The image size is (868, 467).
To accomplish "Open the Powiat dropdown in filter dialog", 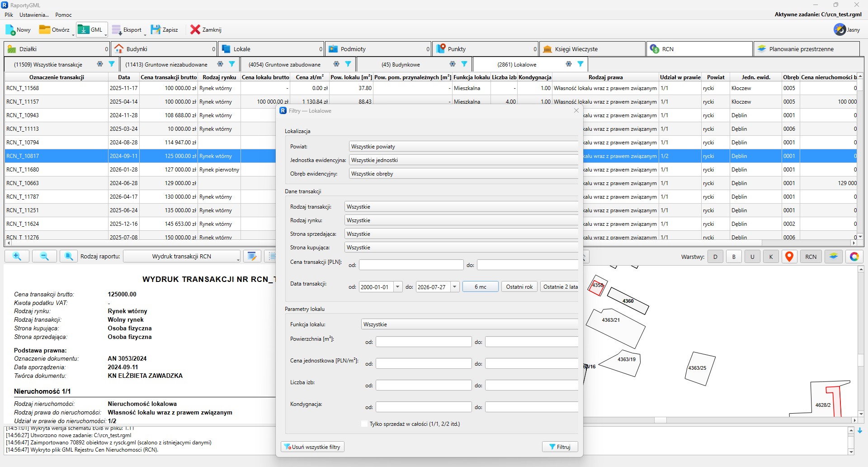I will pos(463,147).
